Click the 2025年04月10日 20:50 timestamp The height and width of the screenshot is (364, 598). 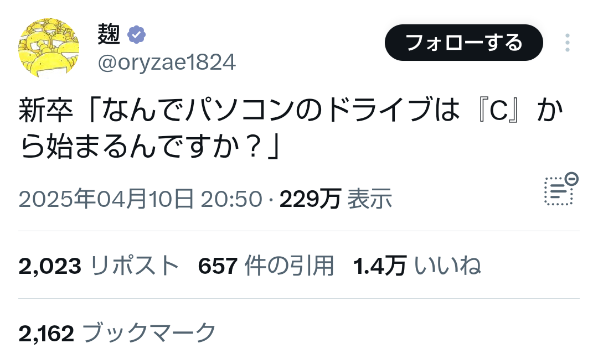[x=140, y=199]
